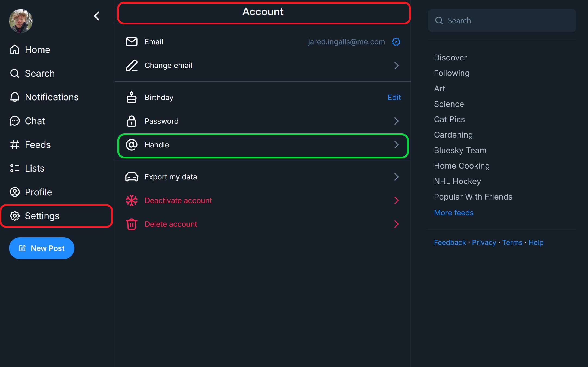588x367 pixels.
Task: Select the Feeds hash icon
Action: click(15, 144)
